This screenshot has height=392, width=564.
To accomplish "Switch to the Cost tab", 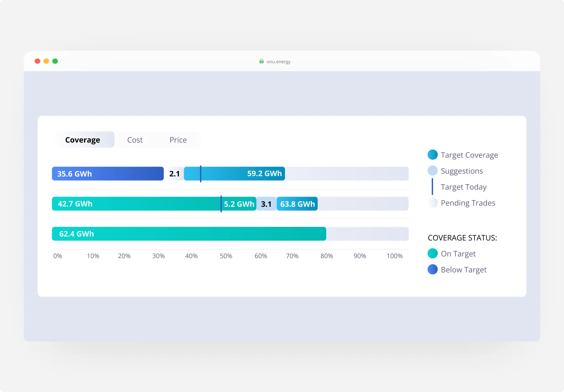I will tap(135, 140).
